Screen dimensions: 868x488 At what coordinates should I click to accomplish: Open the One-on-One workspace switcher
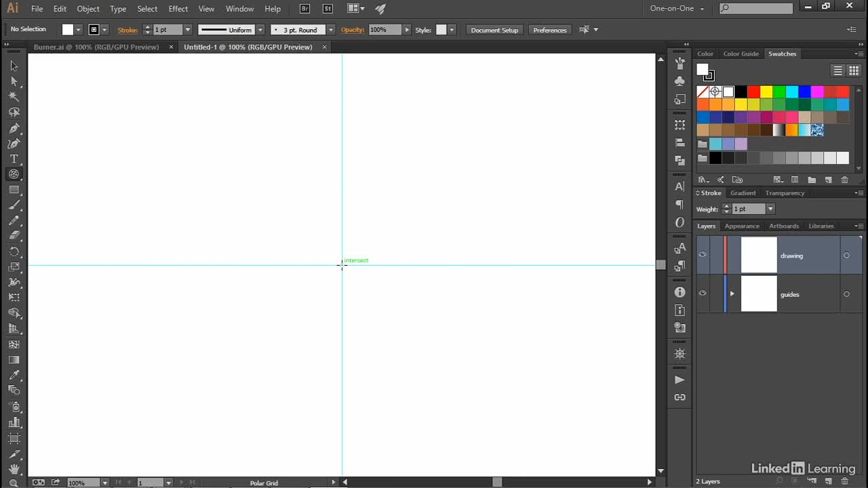pyautogui.click(x=677, y=9)
